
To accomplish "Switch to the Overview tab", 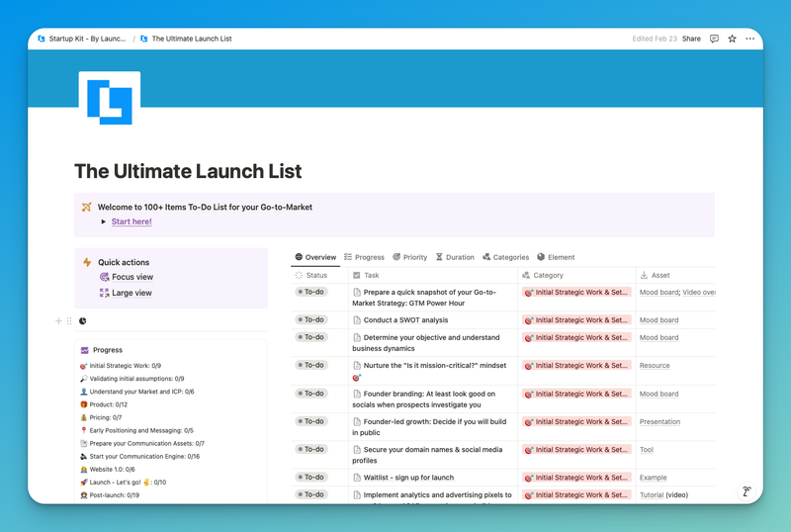I will pyautogui.click(x=315, y=257).
